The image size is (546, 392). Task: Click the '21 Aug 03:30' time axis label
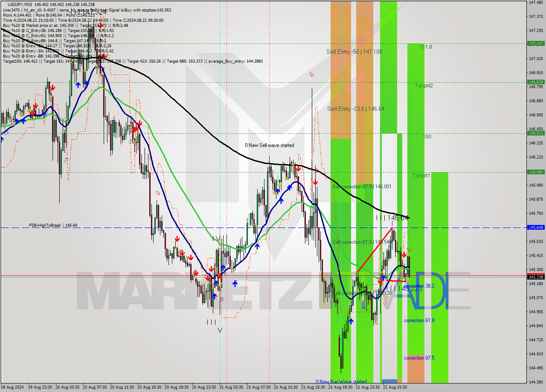pyautogui.click(x=231, y=387)
